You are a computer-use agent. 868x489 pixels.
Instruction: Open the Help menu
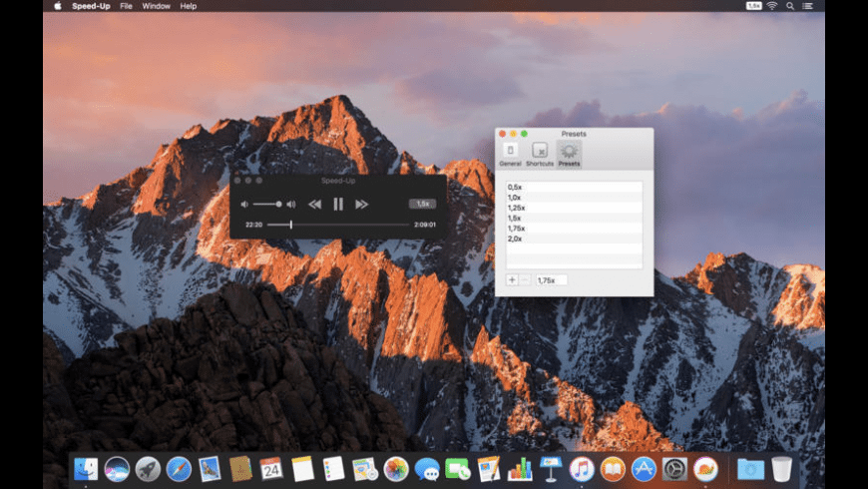point(189,6)
